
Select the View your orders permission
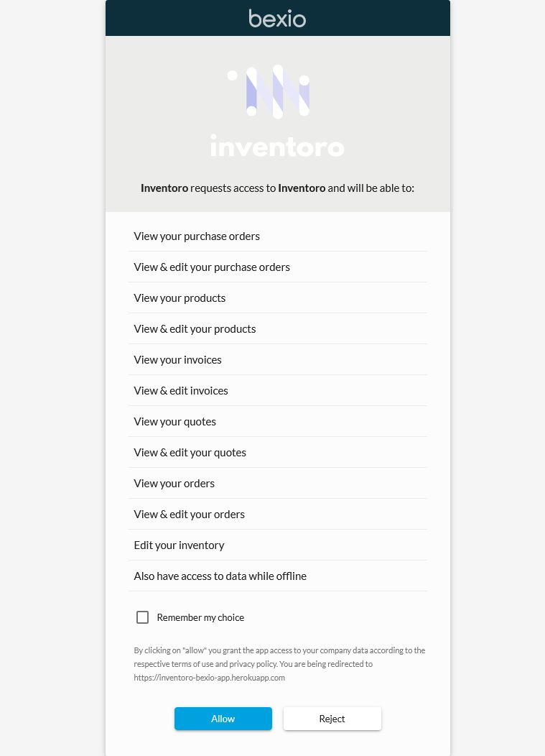click(174, 484)
